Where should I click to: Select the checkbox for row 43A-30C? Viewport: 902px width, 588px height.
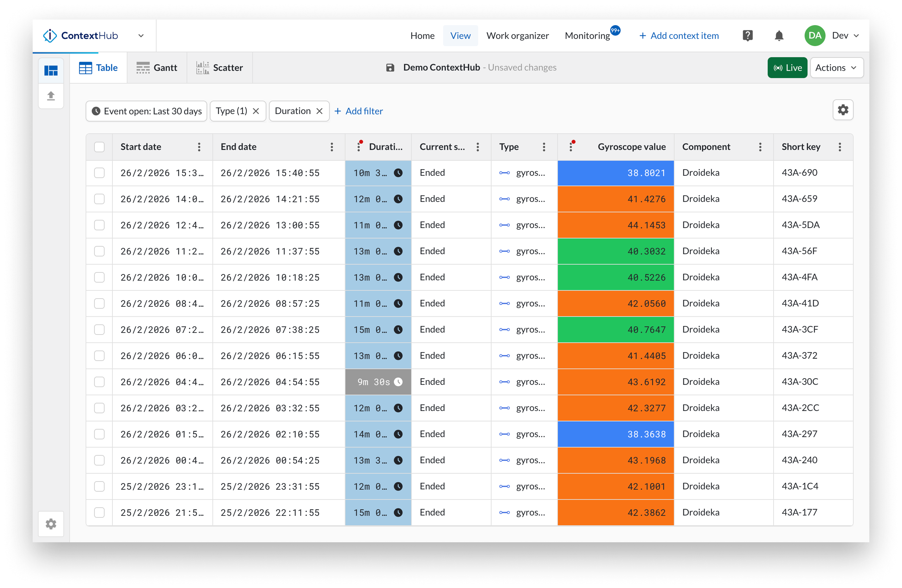click(99, 382)
